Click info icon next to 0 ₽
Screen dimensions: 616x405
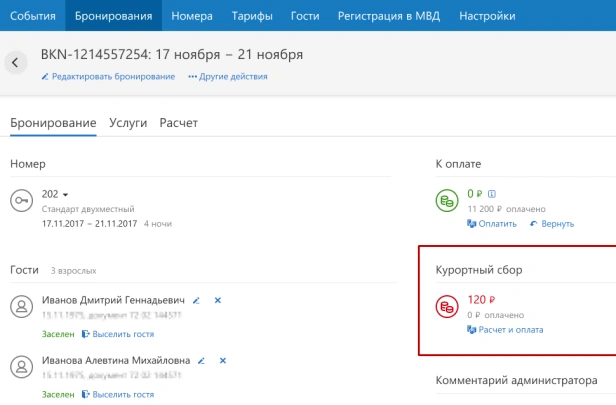[492, 194]
